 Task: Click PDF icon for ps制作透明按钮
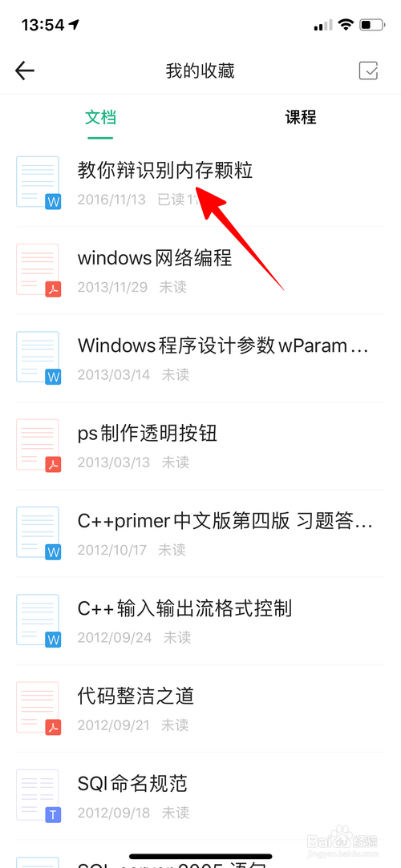[x=38, y=445]
